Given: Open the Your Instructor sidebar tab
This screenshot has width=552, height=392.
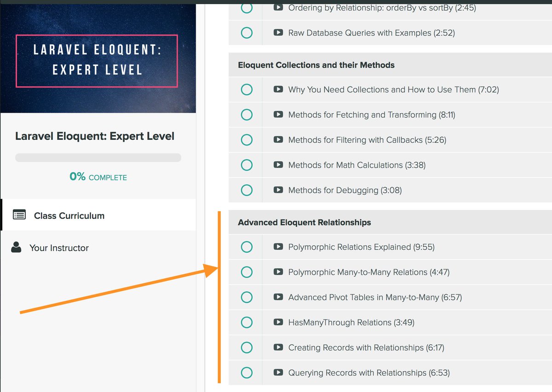Looking at the screenshot, I should point(98,248).
